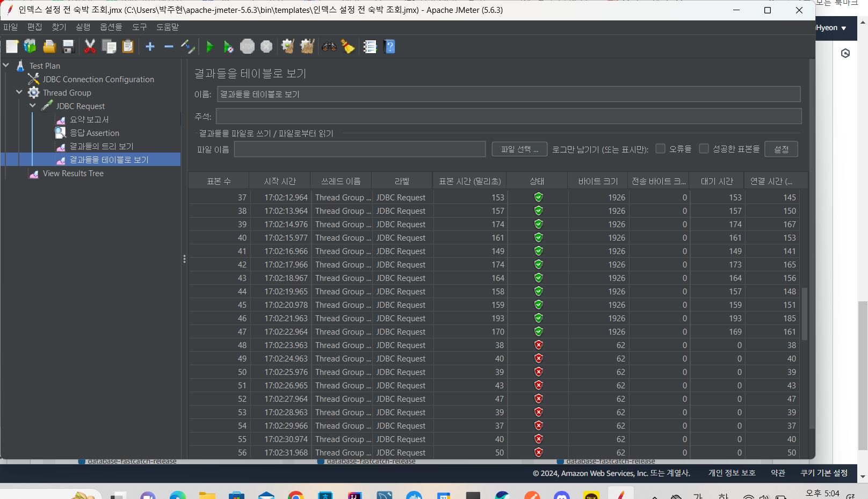
Task: Select 응답 Assertion in tree
Action: point(94,133)
